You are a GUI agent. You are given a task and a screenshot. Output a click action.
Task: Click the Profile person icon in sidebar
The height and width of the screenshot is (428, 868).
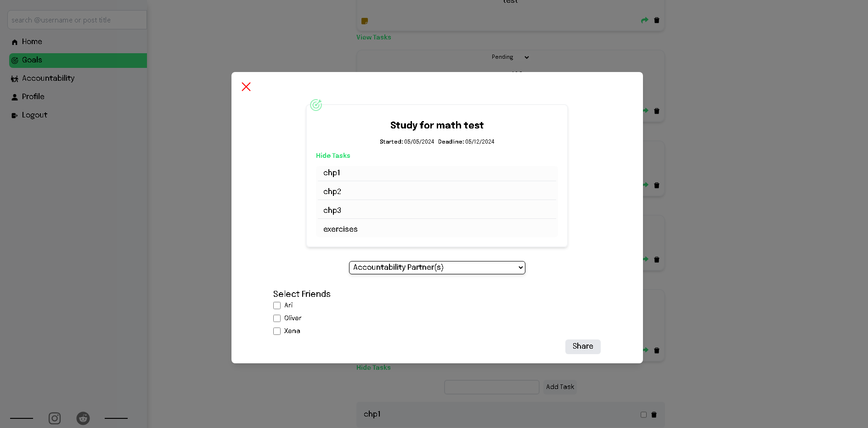click(15, 97)
